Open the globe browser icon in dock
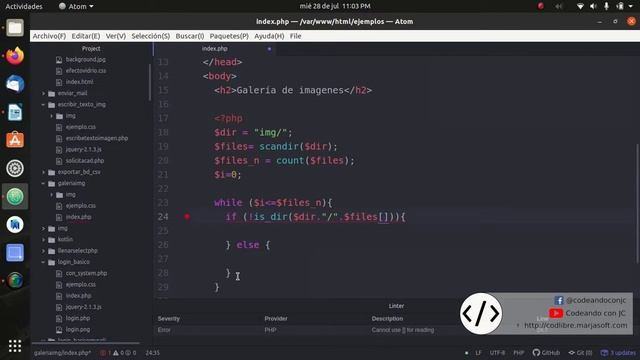 click(x=15, y=281)
